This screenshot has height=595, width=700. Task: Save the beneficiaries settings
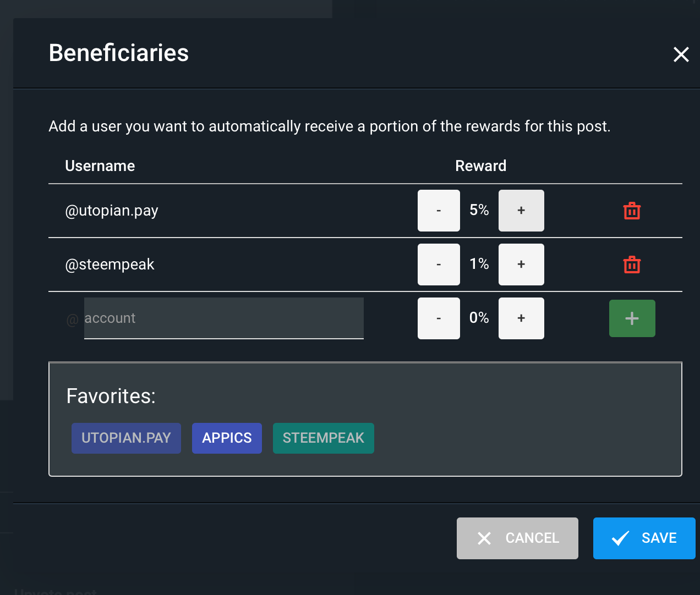point(644,538)
